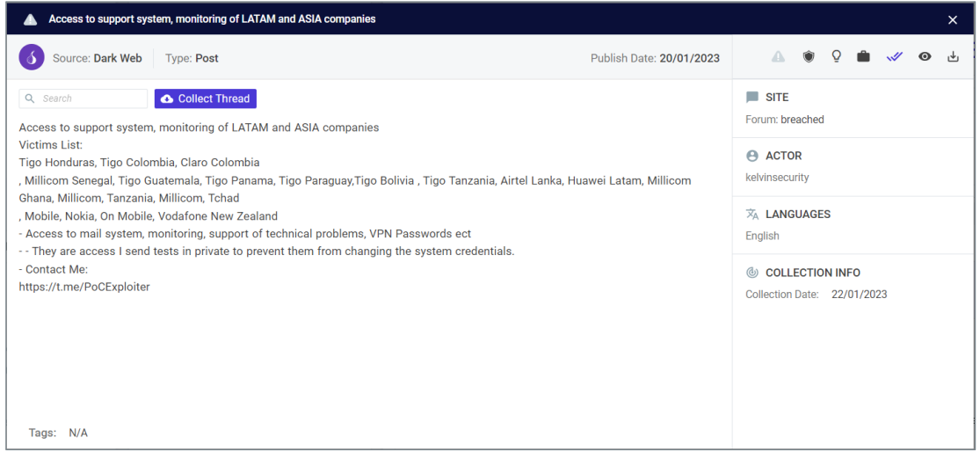Click the kelvinsecurity actor name
Screen dimensions: 980x452
(x=777, y=178)
